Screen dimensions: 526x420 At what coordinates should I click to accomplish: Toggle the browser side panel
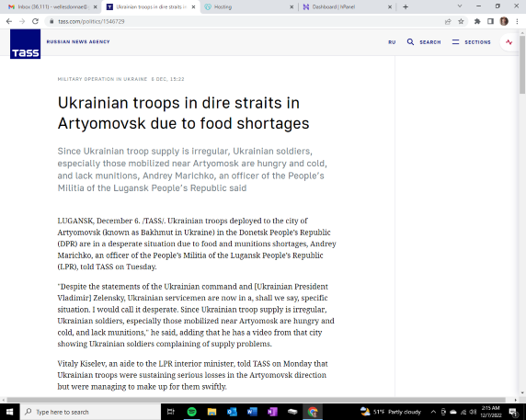click(490, 21)
